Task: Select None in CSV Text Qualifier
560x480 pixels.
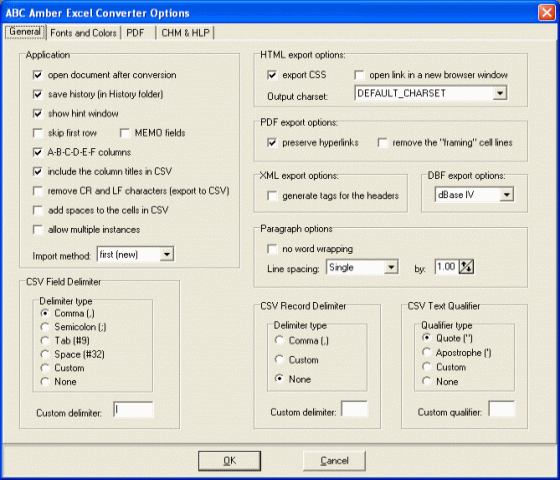Action: click(426, 381)
